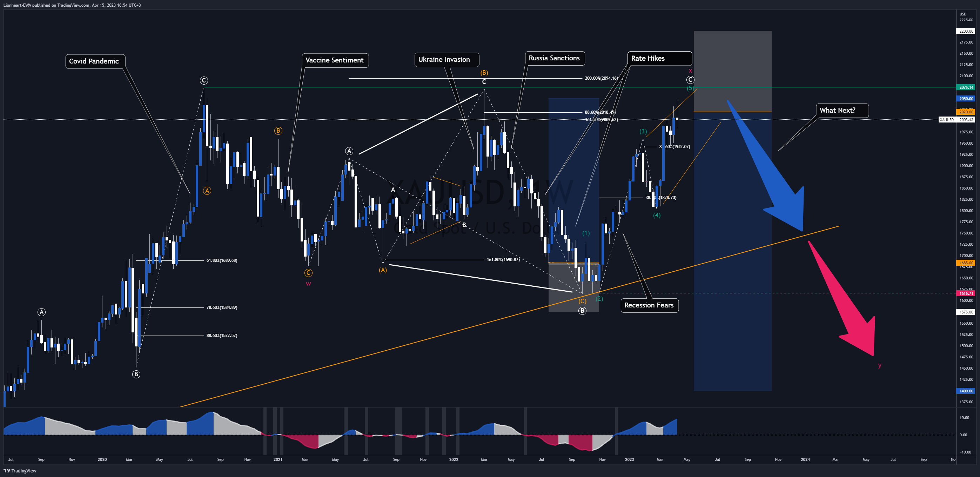Select the Covid Pandemic annotation label
The height and width of the screenshot is (477, 980).
click(95, 61)
